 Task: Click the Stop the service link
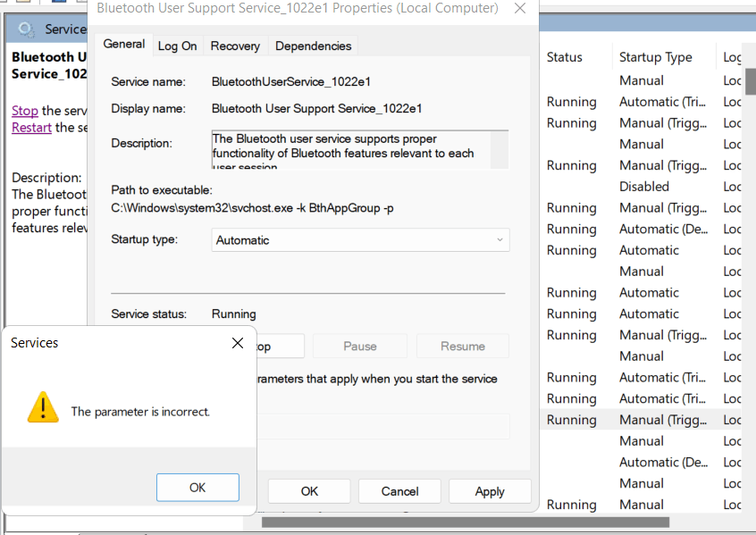pos(25,111)
